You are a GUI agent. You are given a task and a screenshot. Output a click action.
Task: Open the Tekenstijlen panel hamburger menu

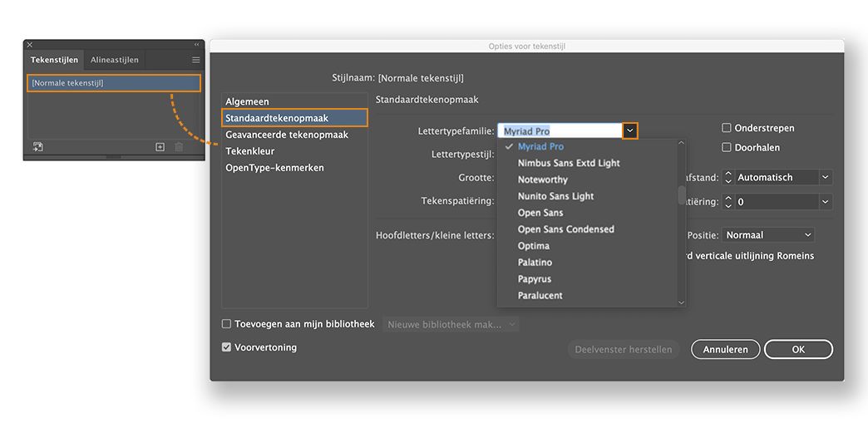pyautogui.click(x=195, y=60)
